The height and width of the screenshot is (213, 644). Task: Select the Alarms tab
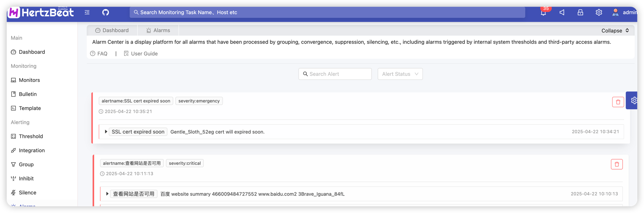pos(158,30)
